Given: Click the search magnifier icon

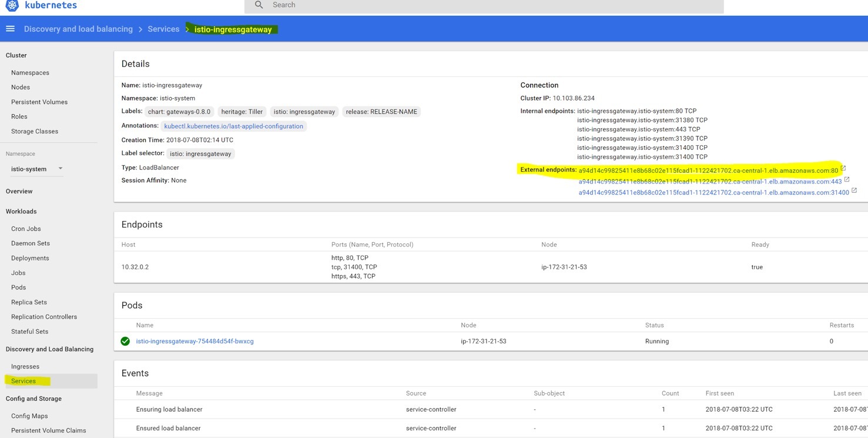Looking at the screenshot, I should coord(259,5).
